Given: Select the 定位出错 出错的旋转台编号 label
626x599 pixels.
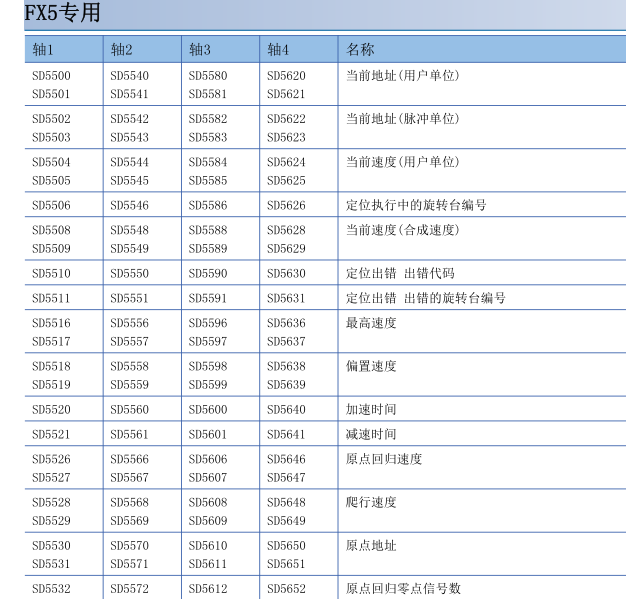Looking at the screenshot, I should click(x=425, y=298).
